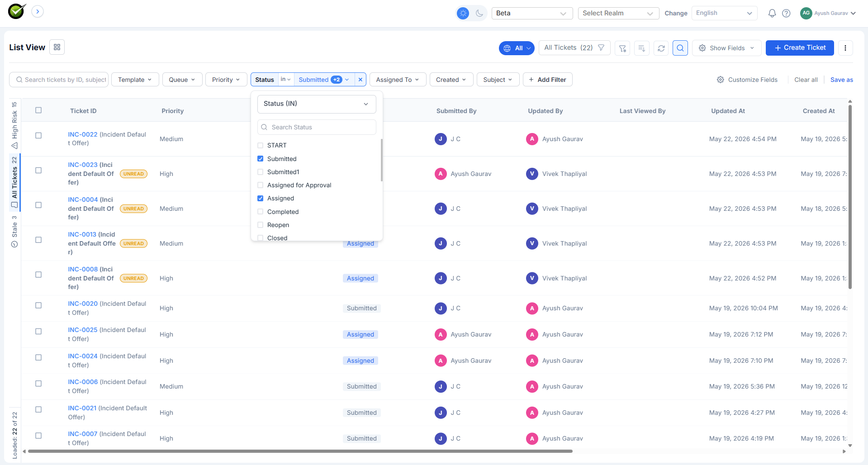Open the All view selector pill
This screenshot has height=465, width=868.
click(x=517, y=48)
